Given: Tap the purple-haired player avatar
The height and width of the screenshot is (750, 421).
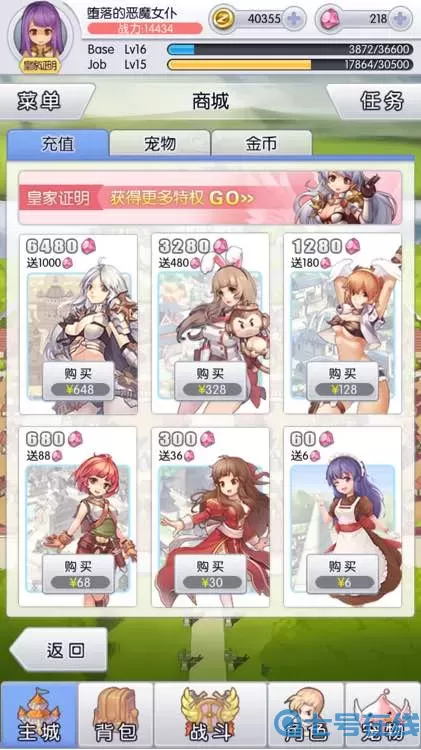Looking at the screenshot, I should click(x=41, y=34).
